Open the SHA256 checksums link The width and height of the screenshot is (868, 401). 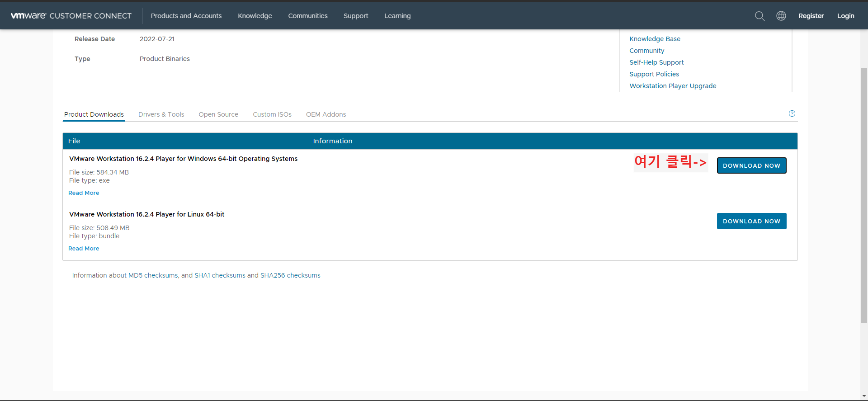290,275
